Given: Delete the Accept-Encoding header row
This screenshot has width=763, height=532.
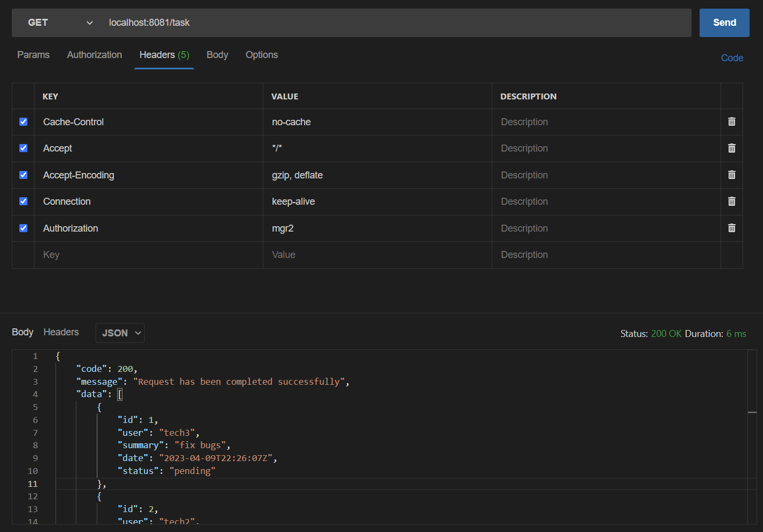Looking at the screenshot, I should 731,175.
